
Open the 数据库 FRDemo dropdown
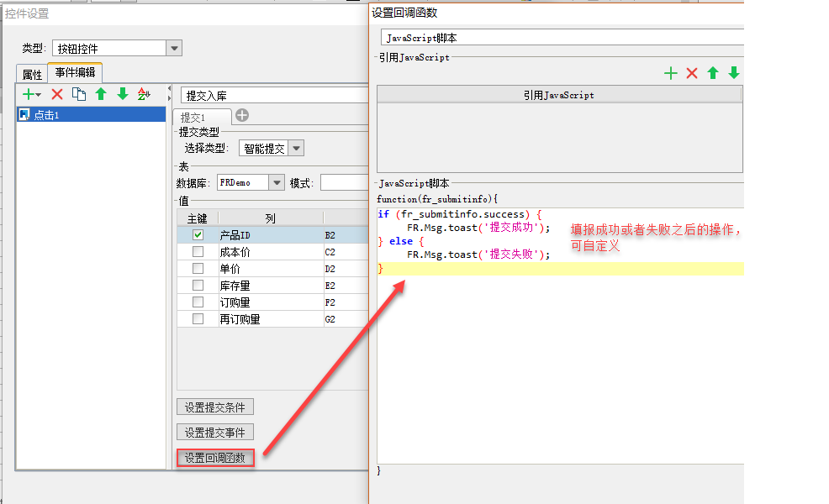[277, 183]
